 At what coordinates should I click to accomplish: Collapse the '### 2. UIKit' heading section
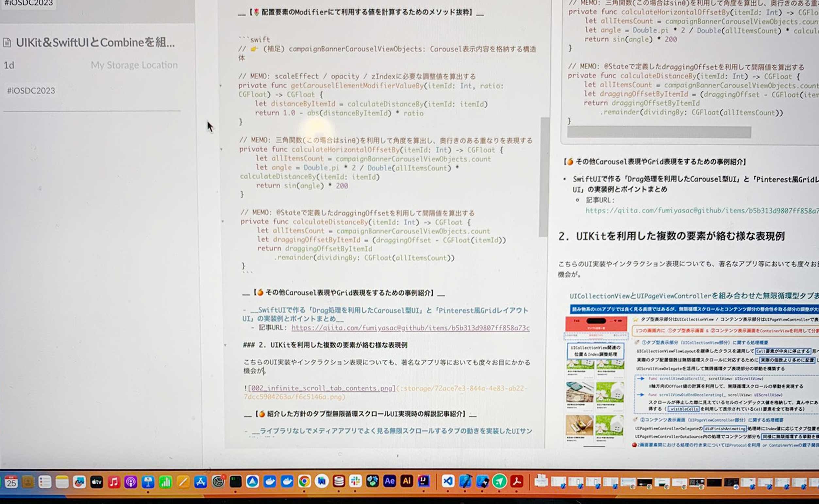click(225, 345)
